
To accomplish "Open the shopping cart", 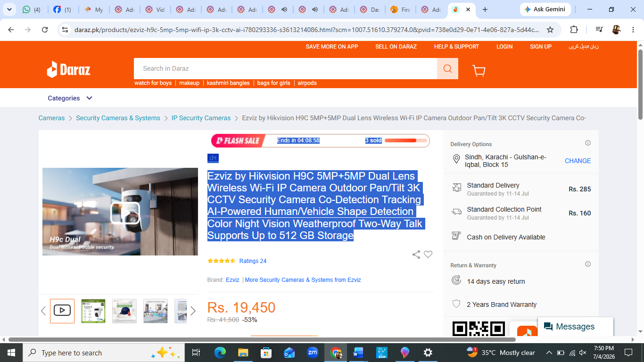I will click(x=479, y=70).
